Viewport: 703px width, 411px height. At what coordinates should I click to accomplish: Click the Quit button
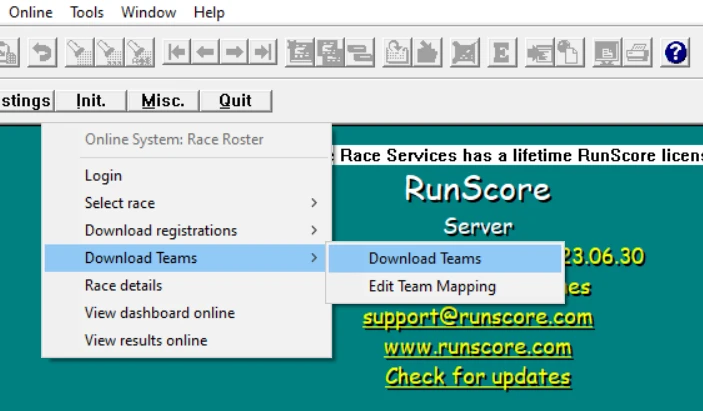235,100
